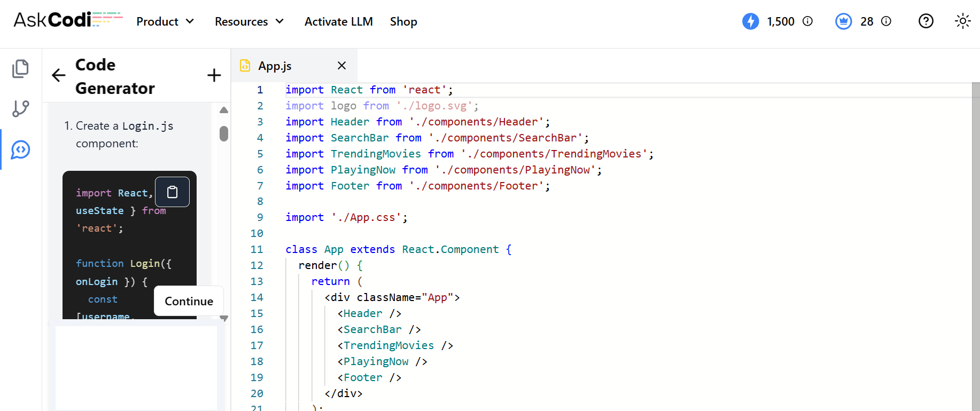Click the '1,500' credits value
The width and height of the screenshot is (980, 411).
pos(781,21)
